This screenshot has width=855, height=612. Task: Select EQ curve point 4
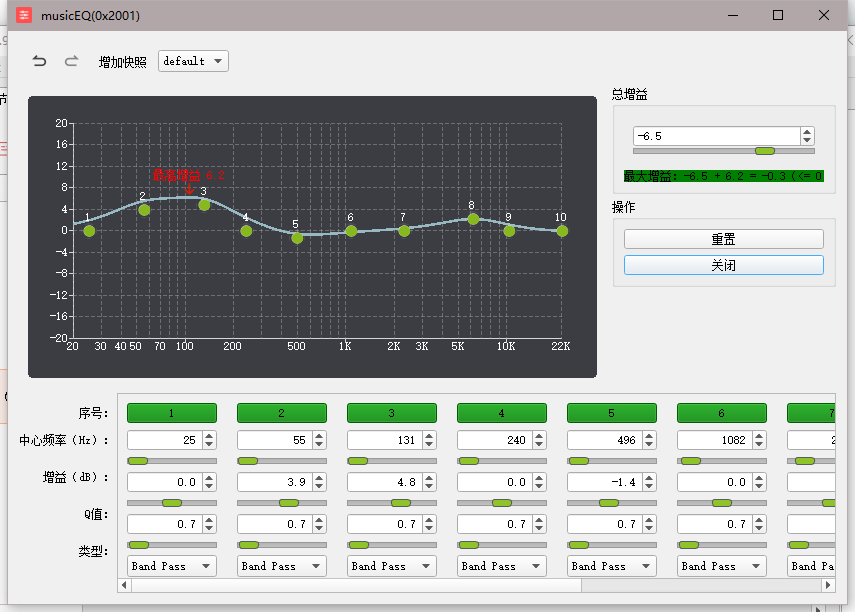(x=246, y=231)
